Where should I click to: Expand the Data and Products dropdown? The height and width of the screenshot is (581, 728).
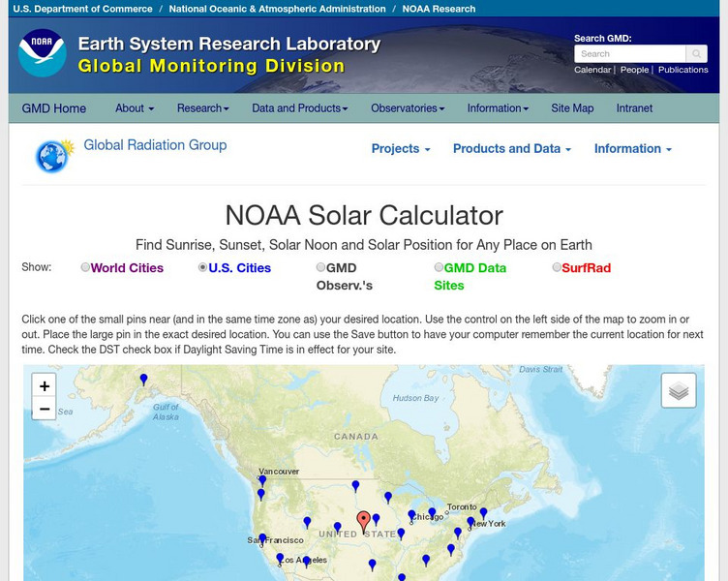[x=299, y=108]
